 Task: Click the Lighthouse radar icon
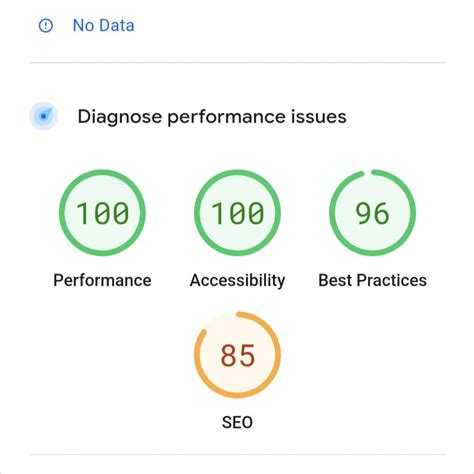(43, 116)
